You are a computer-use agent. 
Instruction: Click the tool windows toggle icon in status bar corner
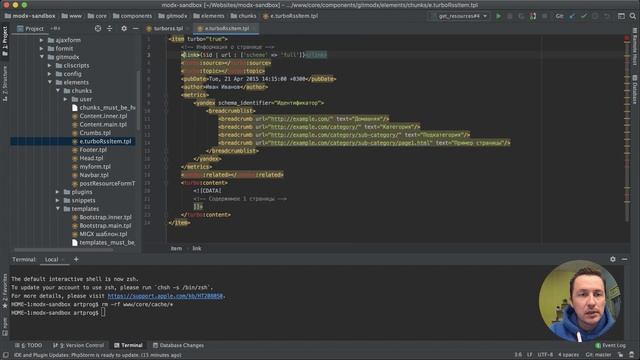pos(5,355)
